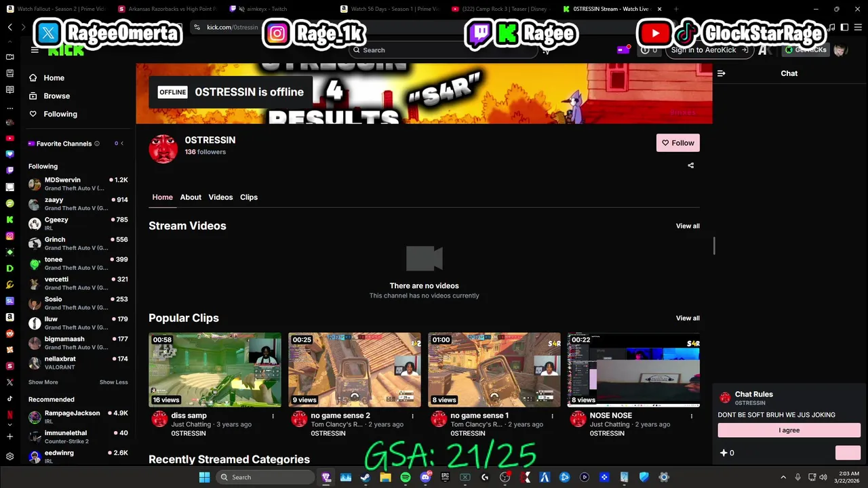Open the user avatar in Kick header
Screen dimensions: 868x488
pos(840,50)
